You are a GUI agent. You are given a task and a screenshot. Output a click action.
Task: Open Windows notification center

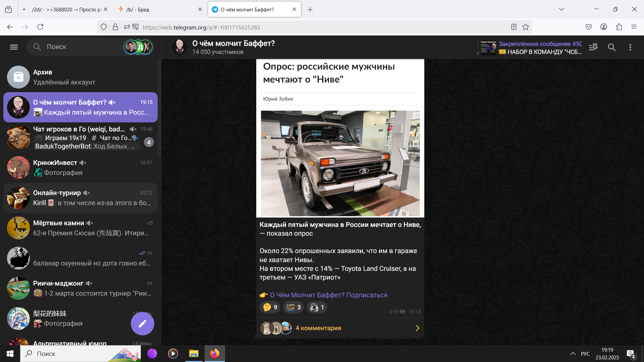click(x=631, y=354)
